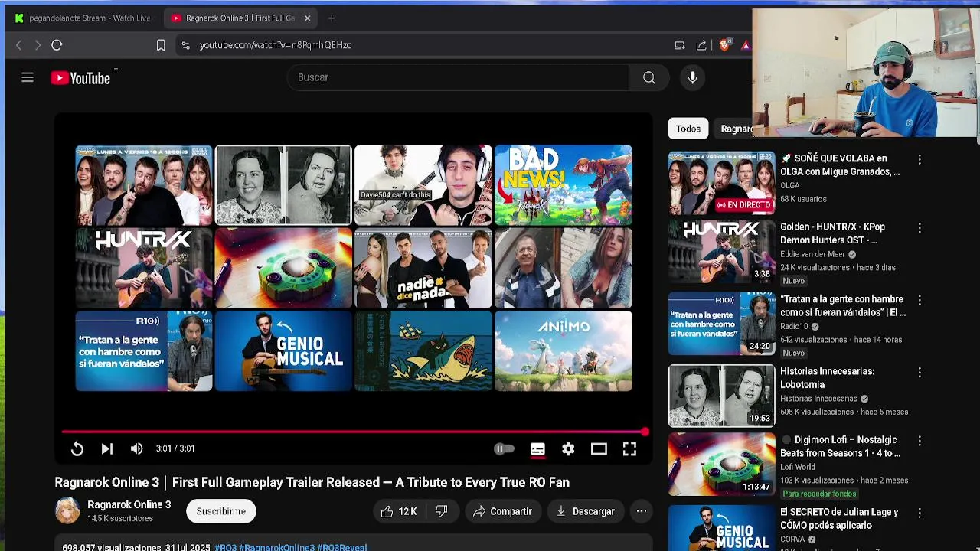Click the #RagnarokOnline3 hashtag link
980x551 pixels.
click(x=276, y=547)
